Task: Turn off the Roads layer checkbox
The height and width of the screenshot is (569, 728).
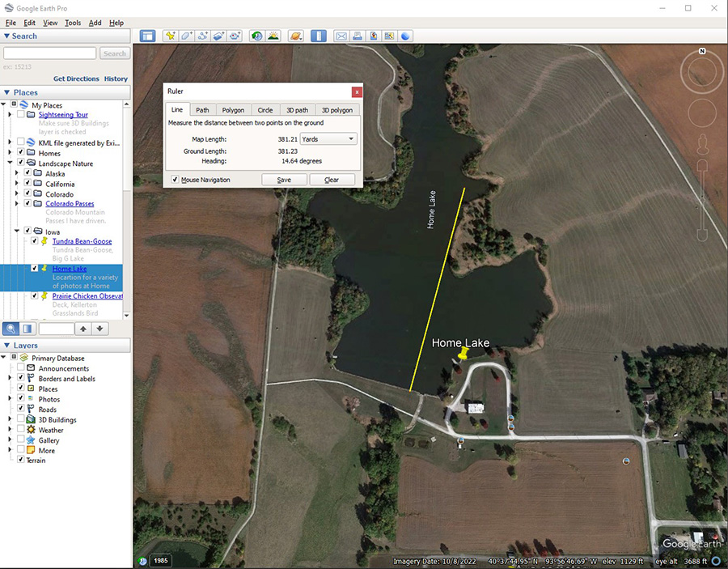Action: pyautogui.click(x=20, y=409)
